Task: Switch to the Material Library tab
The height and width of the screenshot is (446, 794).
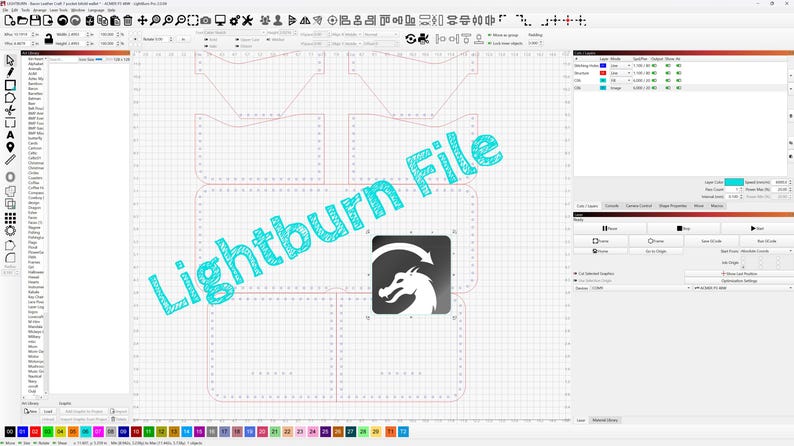Action: [605, 420]
